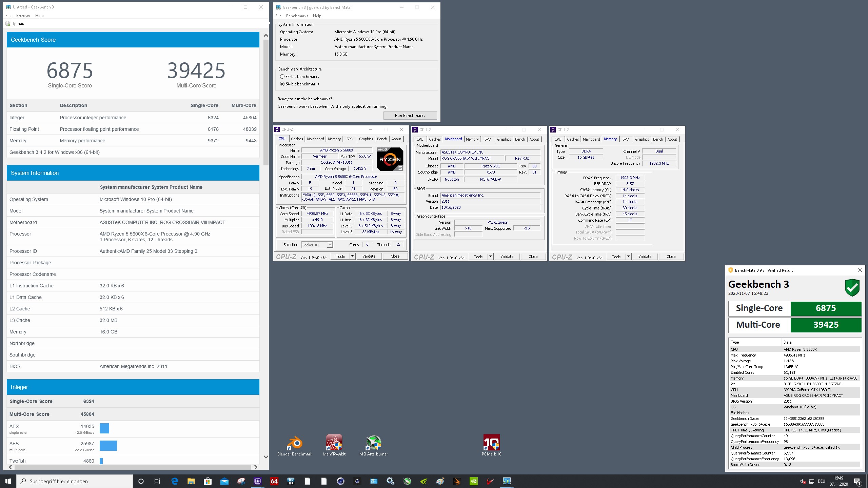The image size is (868, 488).
Task: Click the scroll right arrow of horizontal scrollbar
Action: [x=256, y=467]
